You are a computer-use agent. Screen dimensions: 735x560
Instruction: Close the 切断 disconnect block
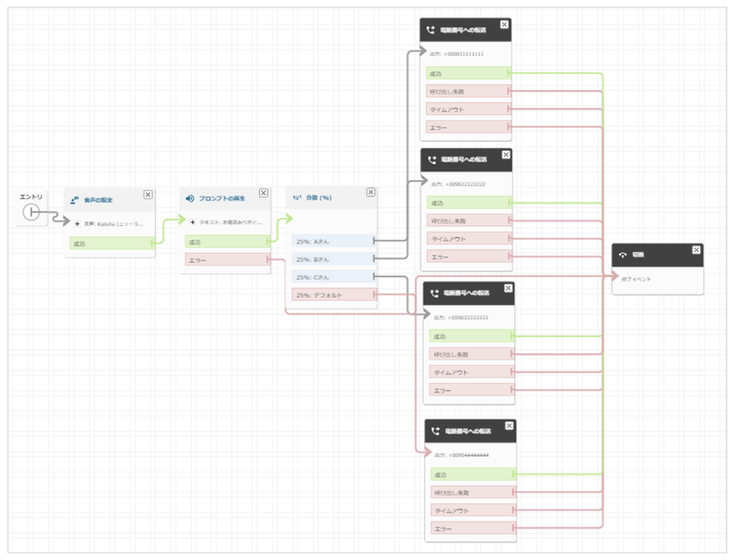point(696,249)
